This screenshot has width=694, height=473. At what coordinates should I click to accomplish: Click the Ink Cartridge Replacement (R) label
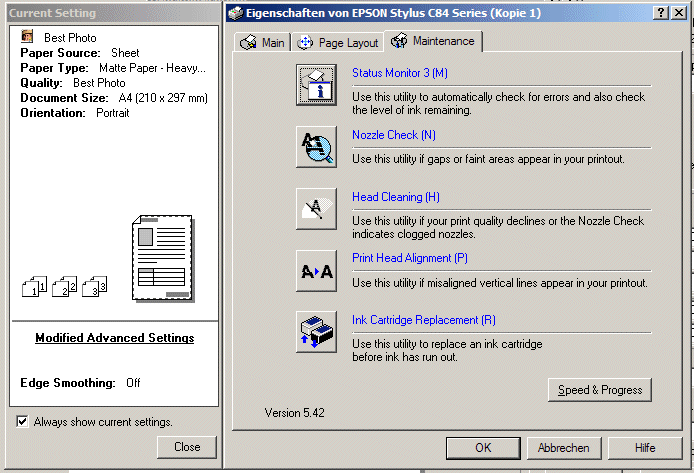point(424,319)
